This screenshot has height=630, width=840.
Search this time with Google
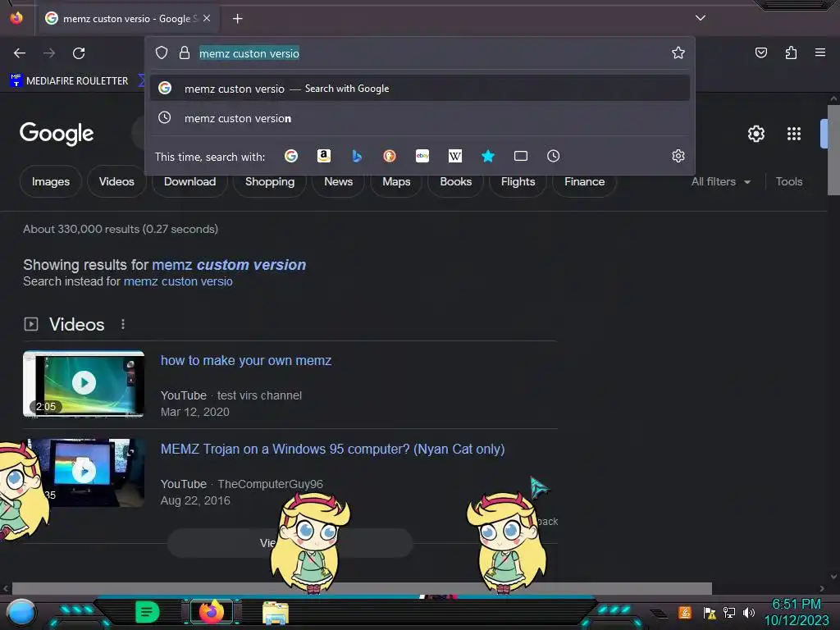coord(291,156)
